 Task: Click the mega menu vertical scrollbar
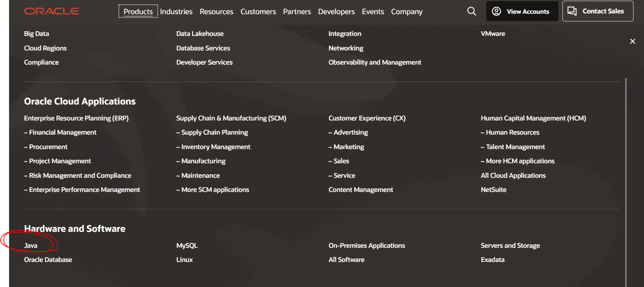626,182
